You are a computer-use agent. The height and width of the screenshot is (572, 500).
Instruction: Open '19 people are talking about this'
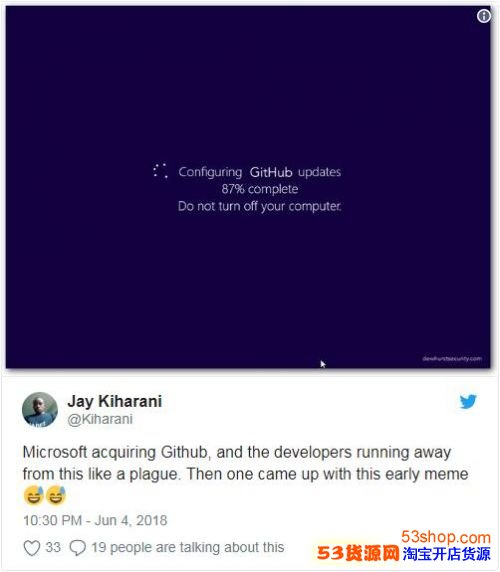point(187,547)
